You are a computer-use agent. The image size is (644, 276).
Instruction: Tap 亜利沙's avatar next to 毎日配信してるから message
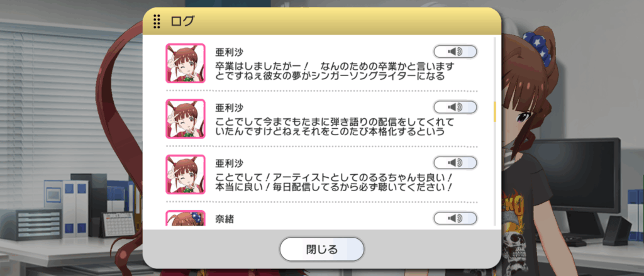click(x=186, y=174)
